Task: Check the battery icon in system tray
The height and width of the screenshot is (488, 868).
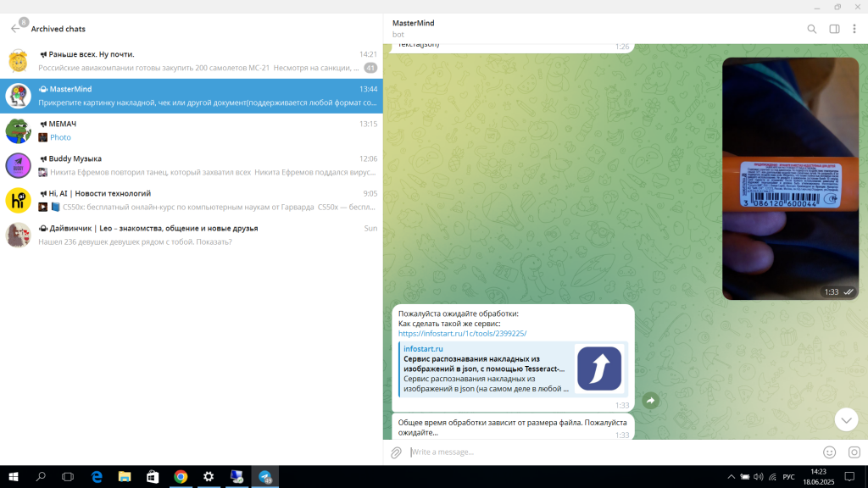Action: [745, 477]
